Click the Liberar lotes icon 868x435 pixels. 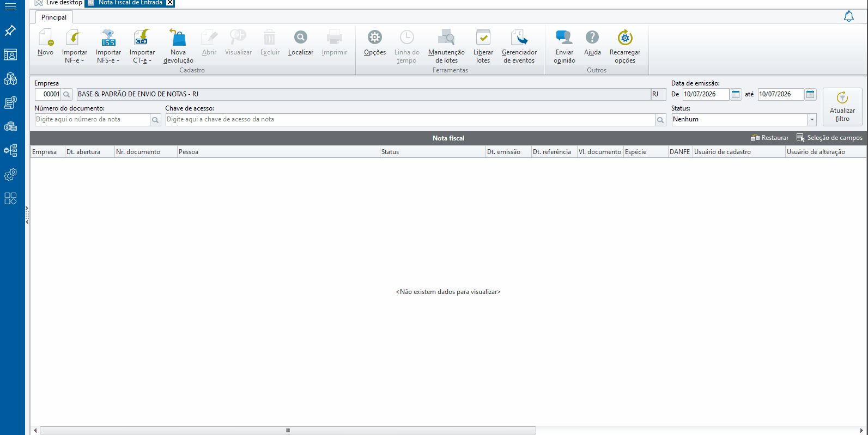[483, 38]
